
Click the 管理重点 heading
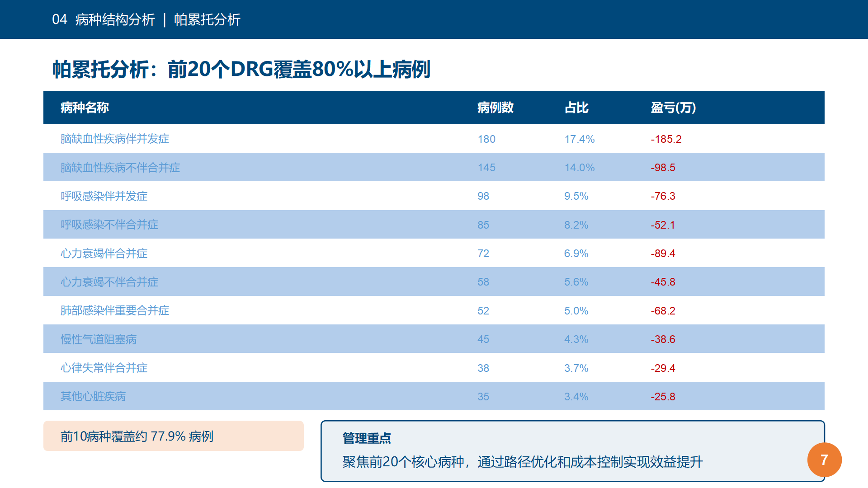click(367, 438)
